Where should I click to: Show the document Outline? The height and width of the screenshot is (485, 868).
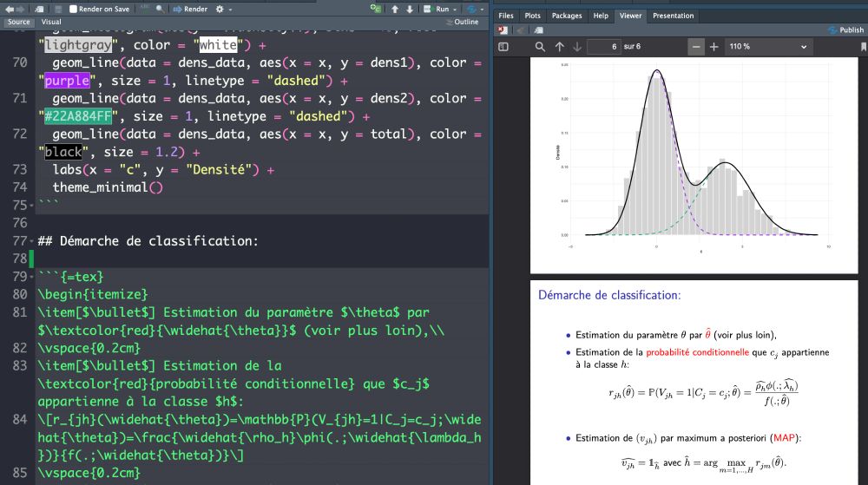pyautogui.click(x=463, y=22)
